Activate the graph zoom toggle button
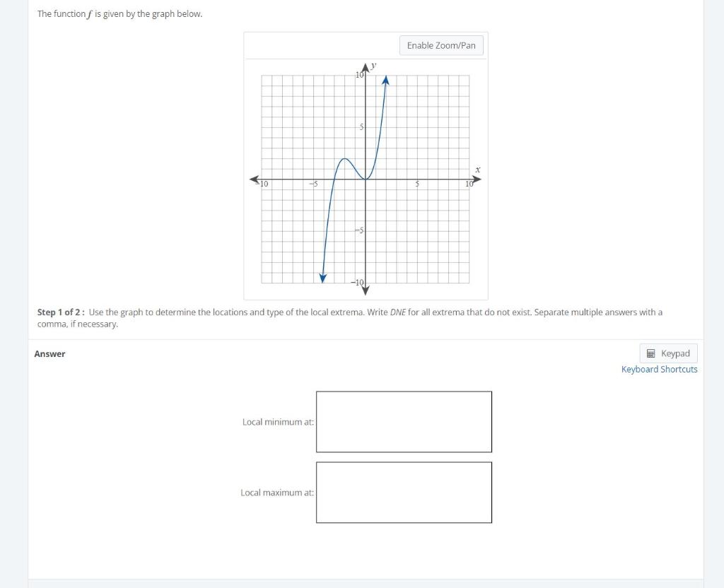This screenshot has width=724, height=588. pyautogui.click(x=441, y=45)
